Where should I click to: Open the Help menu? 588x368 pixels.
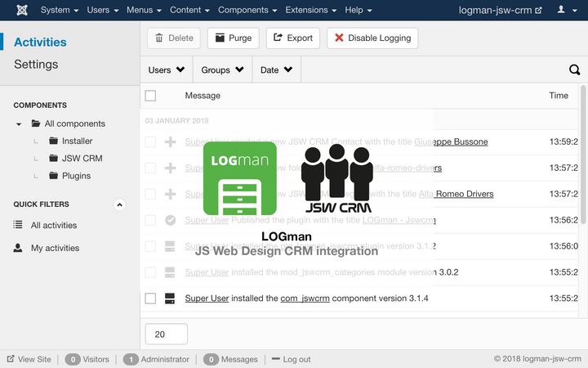pyautogui.click(x=359, y=10)
